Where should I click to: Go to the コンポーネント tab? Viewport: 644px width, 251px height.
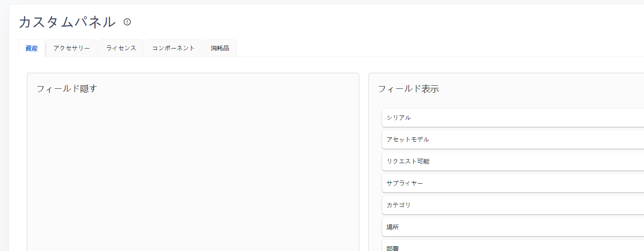[x=174, y=48]
